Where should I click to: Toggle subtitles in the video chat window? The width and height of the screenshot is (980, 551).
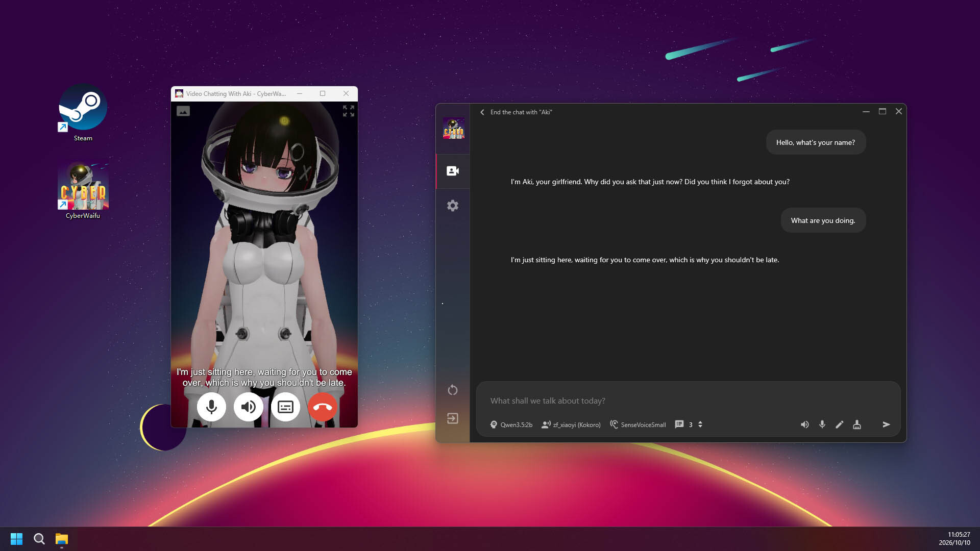click(x=285, y=407)
